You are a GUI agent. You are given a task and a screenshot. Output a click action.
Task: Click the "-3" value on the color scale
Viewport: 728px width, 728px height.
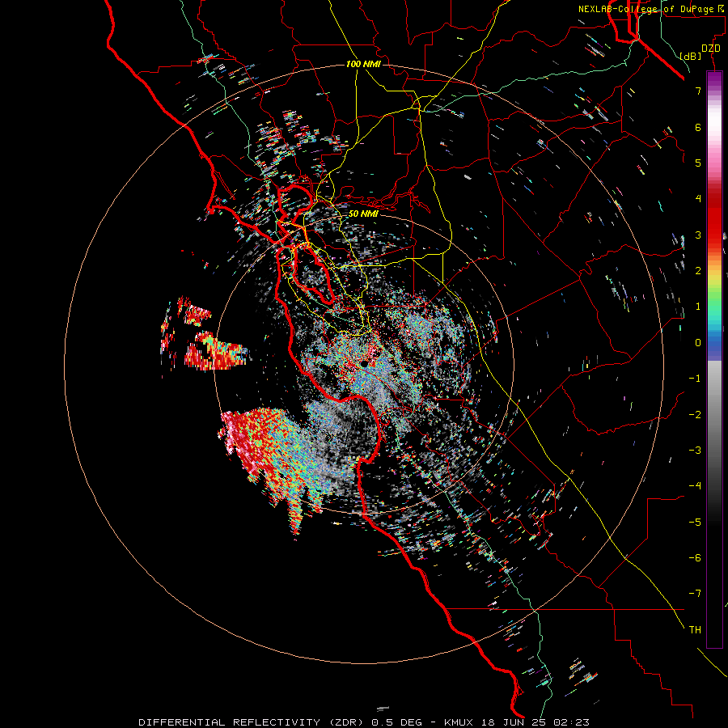tap(695, 451)
